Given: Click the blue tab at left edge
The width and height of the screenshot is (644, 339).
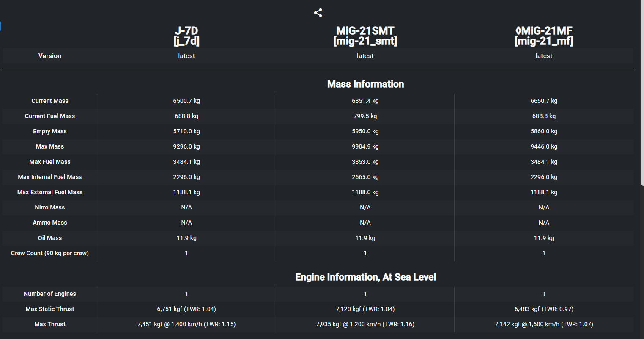Looking at the screenshot, I should pos(0,26).
